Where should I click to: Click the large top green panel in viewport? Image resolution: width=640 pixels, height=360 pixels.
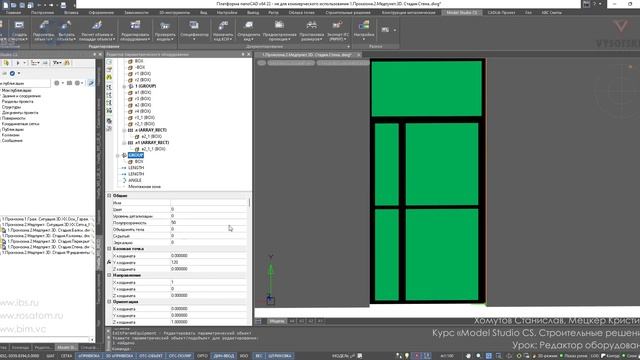427,89
